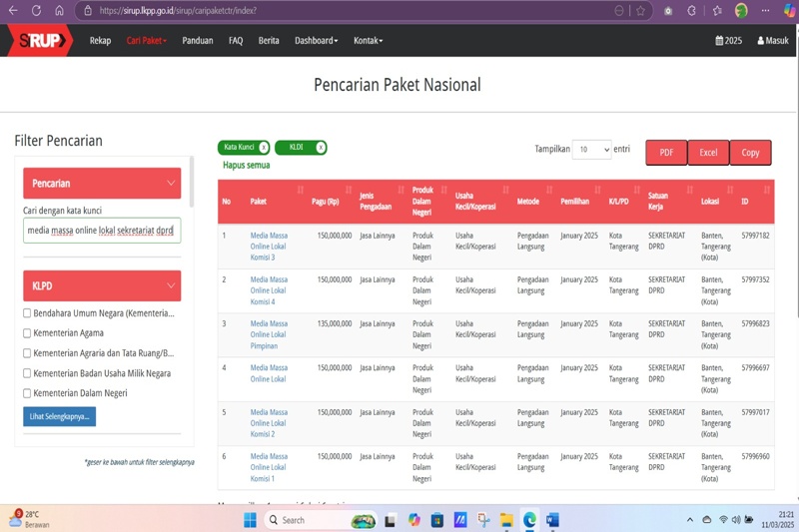Screen dimensions: 799x532
Task: Go to the Rekap page
Action: (100, 41)
